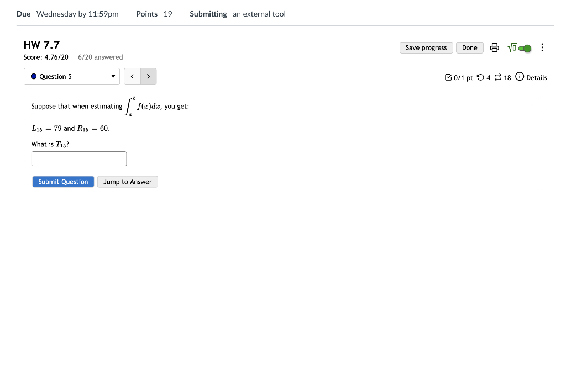The width and height of the screenshot is (566, 392).
Task: Click the Wednesday by 11:59pm due date
Action: [77, 14]
